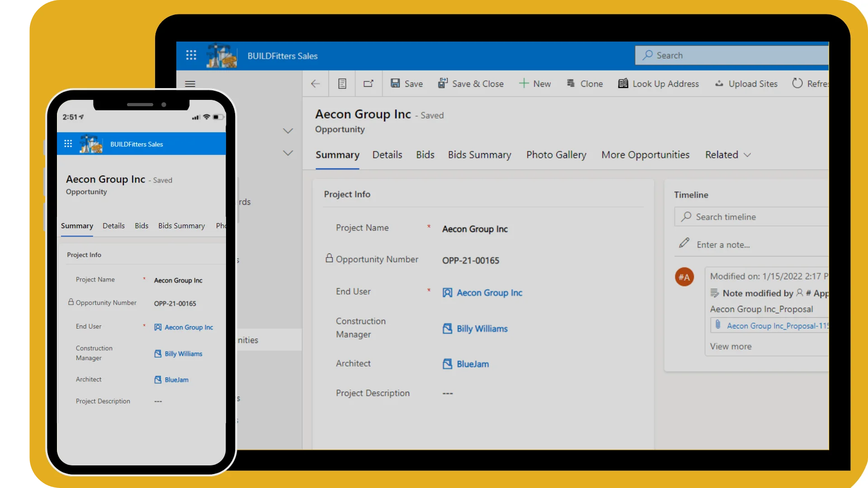Click the #A avatar in timeline
868x488 pixels.
pyautogui.click(x=684, y=277)
